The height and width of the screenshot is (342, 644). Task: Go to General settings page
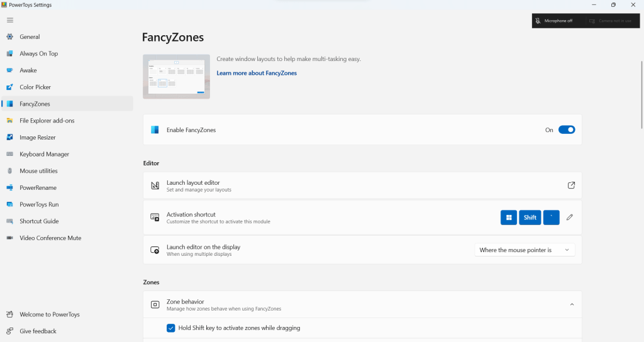pos(67,36)
